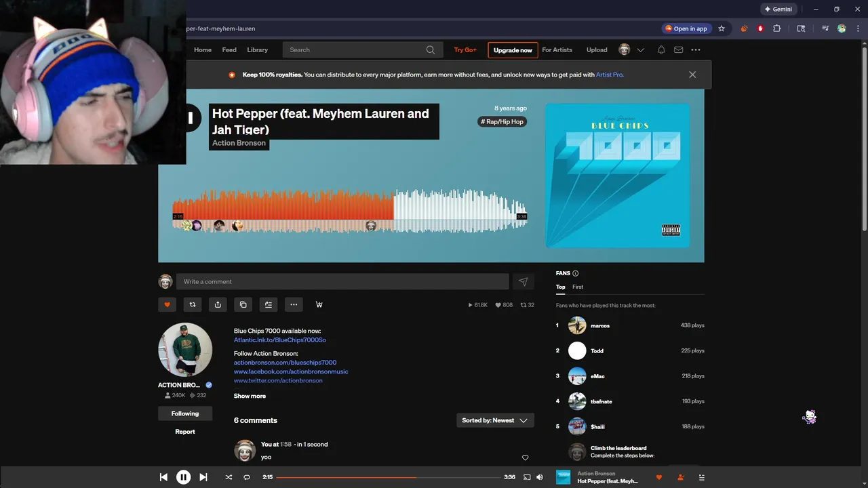The width and height of the screenshot is (868, 488).
Task: Open the Chrome extensions puzzle icon
Action: pos(777,28)
